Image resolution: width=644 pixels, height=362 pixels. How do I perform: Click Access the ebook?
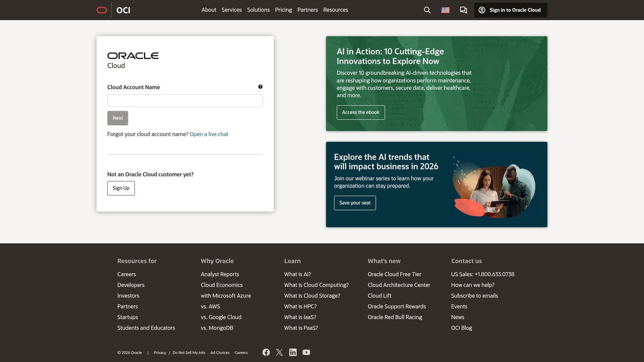[x=361, y=112]
